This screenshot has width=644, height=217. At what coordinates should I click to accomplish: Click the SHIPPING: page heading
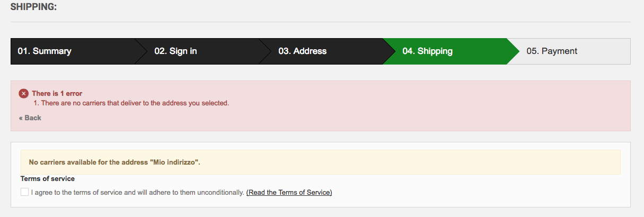(x=33, y=7)
